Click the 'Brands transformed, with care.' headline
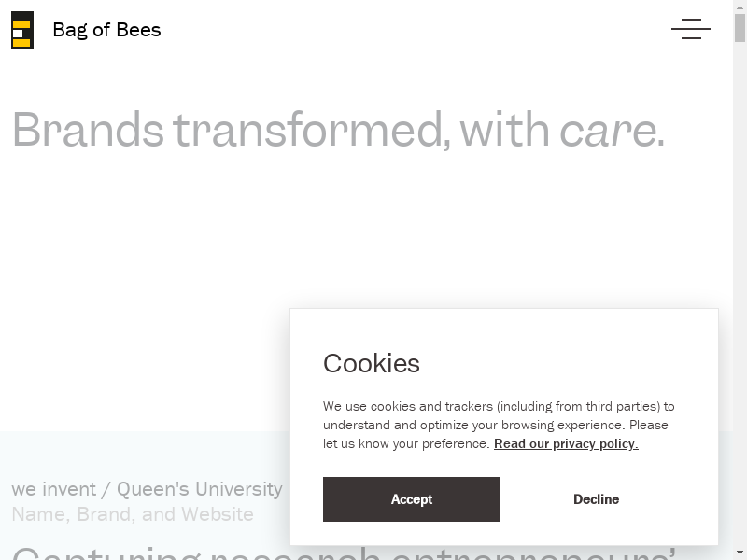The image size is (747, 560). [x=338, y=130]
